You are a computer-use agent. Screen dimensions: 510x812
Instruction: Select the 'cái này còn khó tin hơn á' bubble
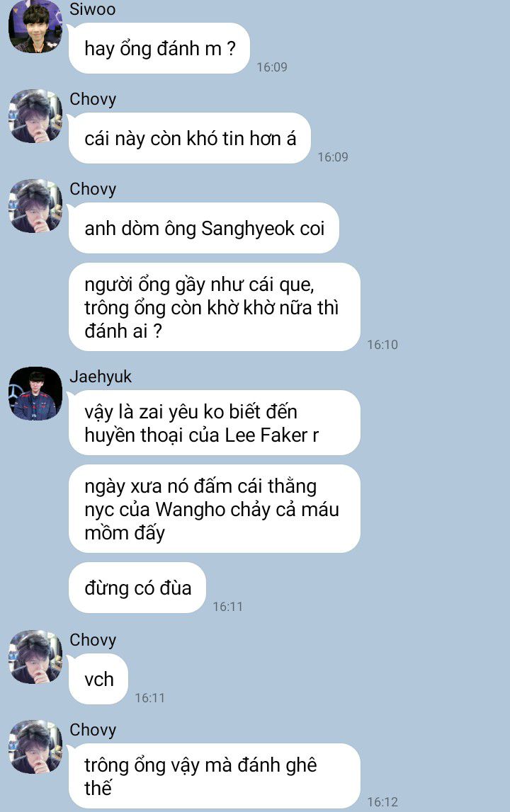click(x=190, y=138)
